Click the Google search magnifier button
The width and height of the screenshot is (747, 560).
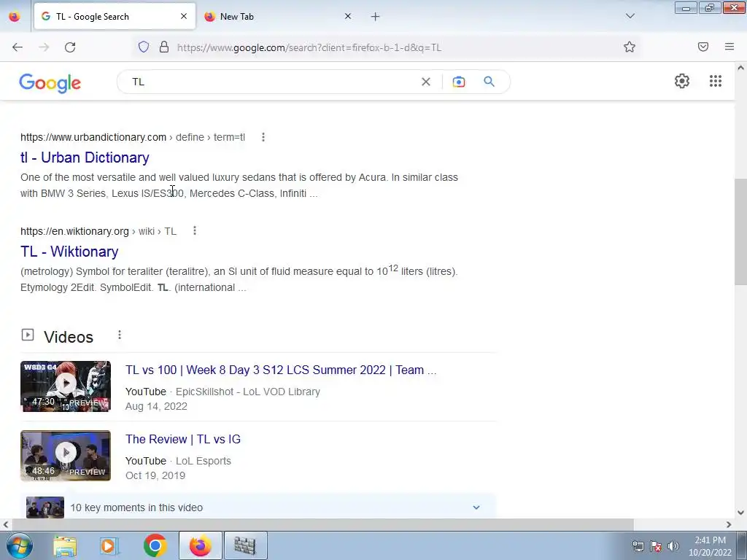click(x=489, y=82)
